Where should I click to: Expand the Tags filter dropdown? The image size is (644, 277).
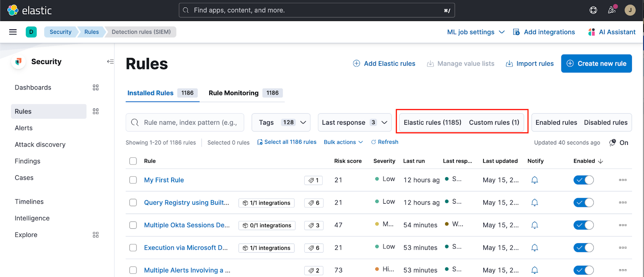click(x=281, y=122)
